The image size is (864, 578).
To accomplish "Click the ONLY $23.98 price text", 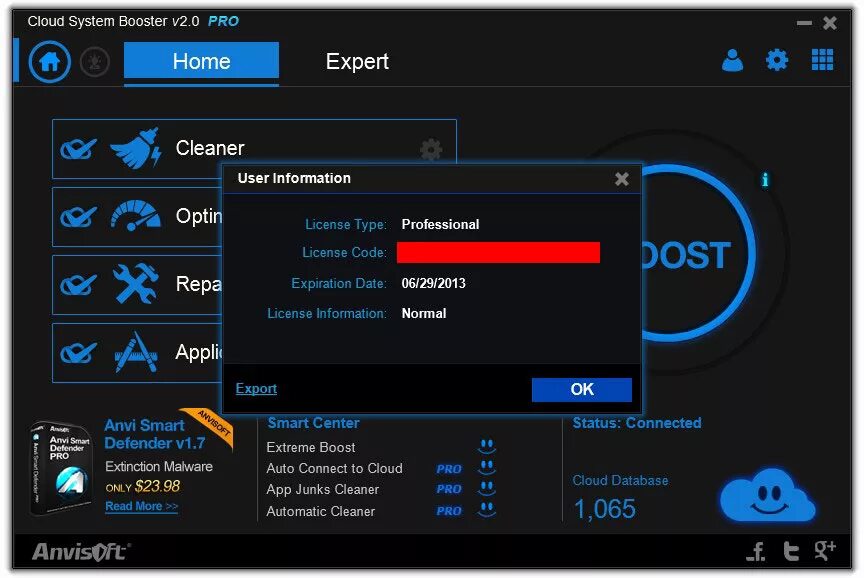I will (143, 487).
